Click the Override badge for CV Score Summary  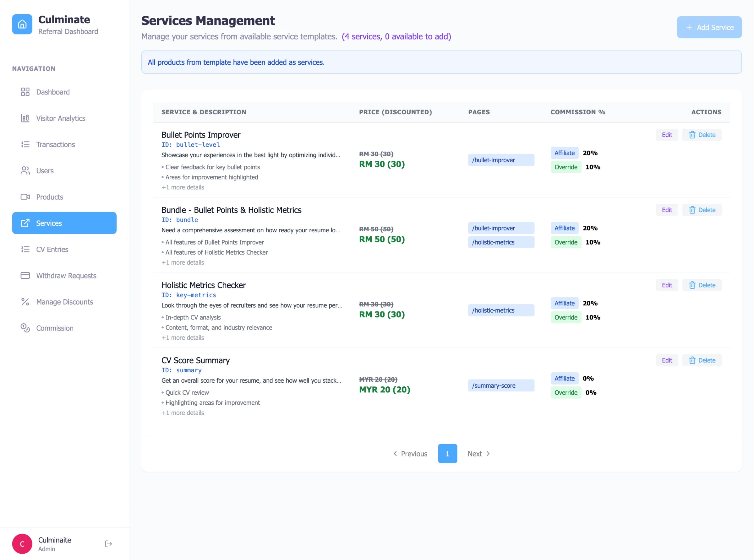coord(566,393)
